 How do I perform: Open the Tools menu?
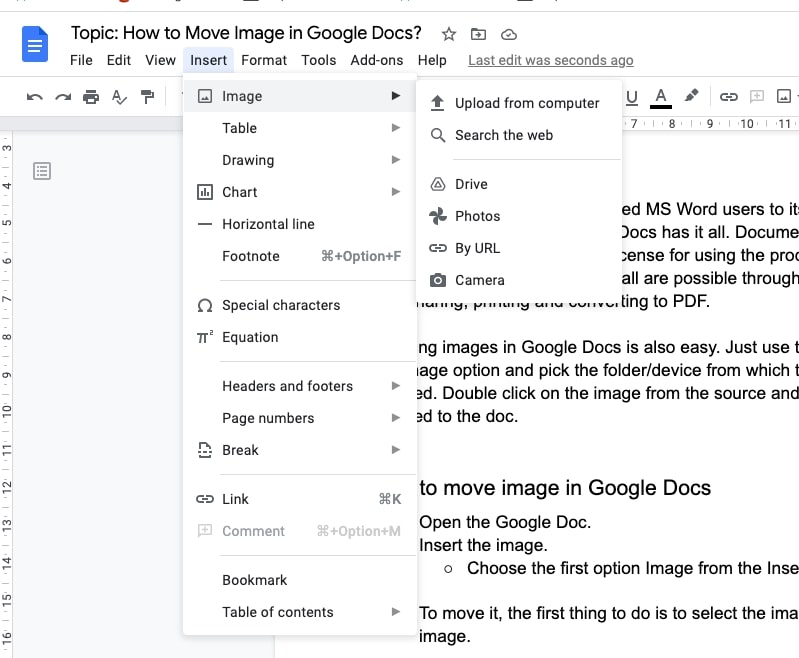coord(318,60)
